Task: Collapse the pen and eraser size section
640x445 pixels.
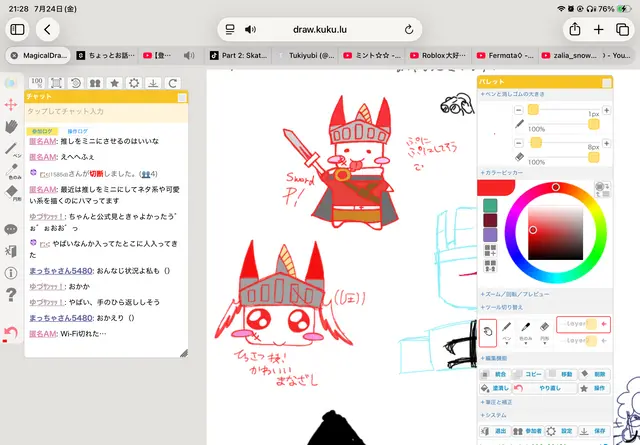Action: [x=512, y=94]
